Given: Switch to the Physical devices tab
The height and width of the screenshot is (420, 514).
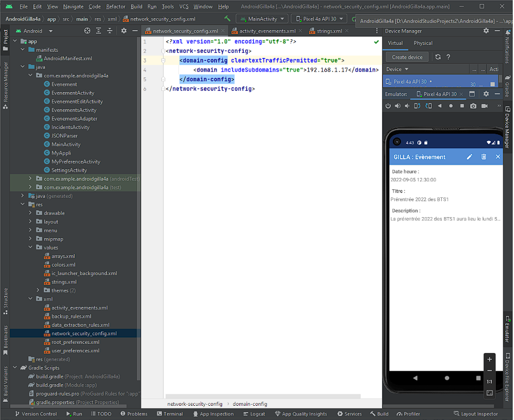Looking at the screenshot, I should pyautogui.click(x=423, y=43).
